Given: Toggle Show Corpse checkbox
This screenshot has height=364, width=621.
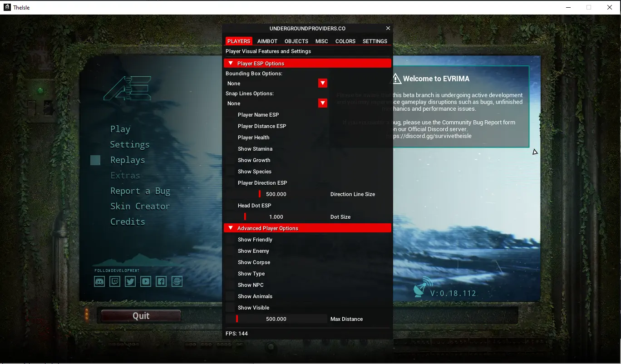Looking at the screenshot, I should (x=231, y=262).
